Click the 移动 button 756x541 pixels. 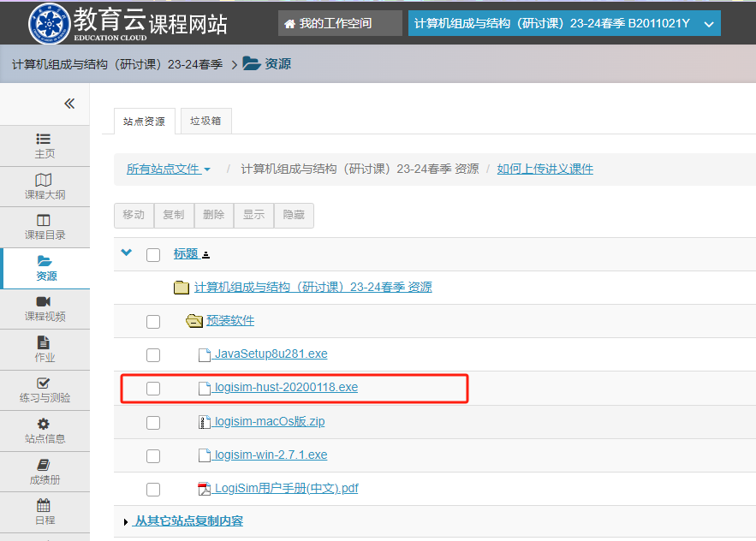134,215
